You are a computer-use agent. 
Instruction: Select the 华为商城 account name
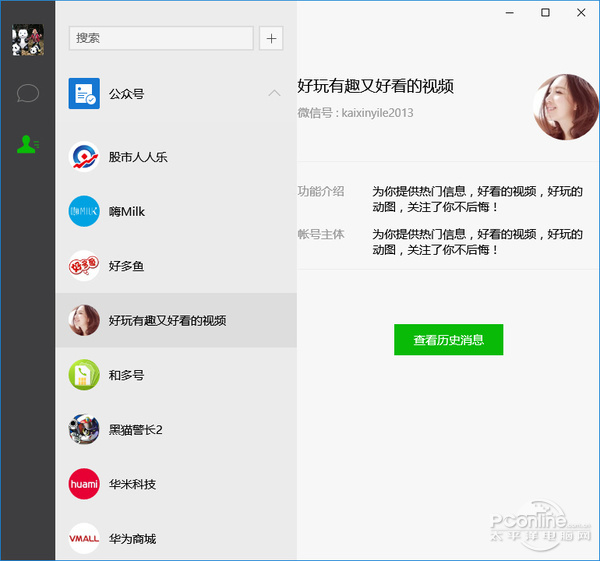click(132, 539)
